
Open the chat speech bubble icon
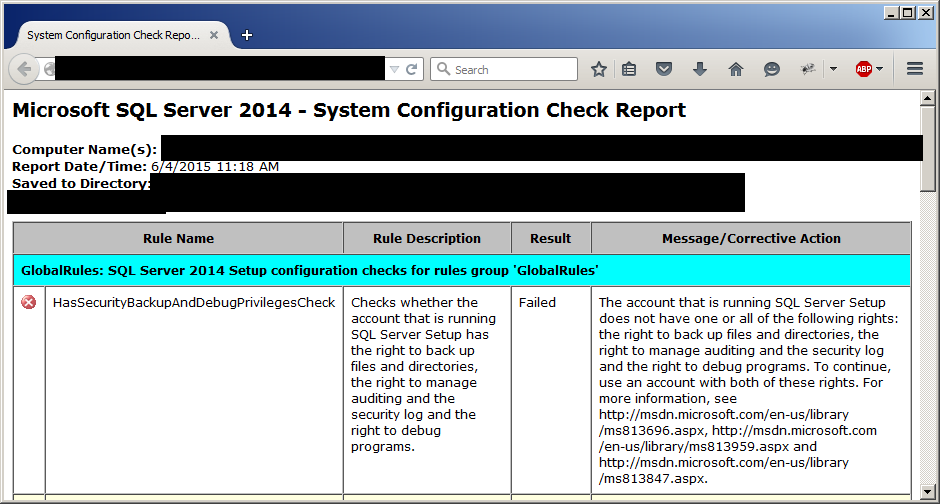pyautogui.click(x=772, y=70)
